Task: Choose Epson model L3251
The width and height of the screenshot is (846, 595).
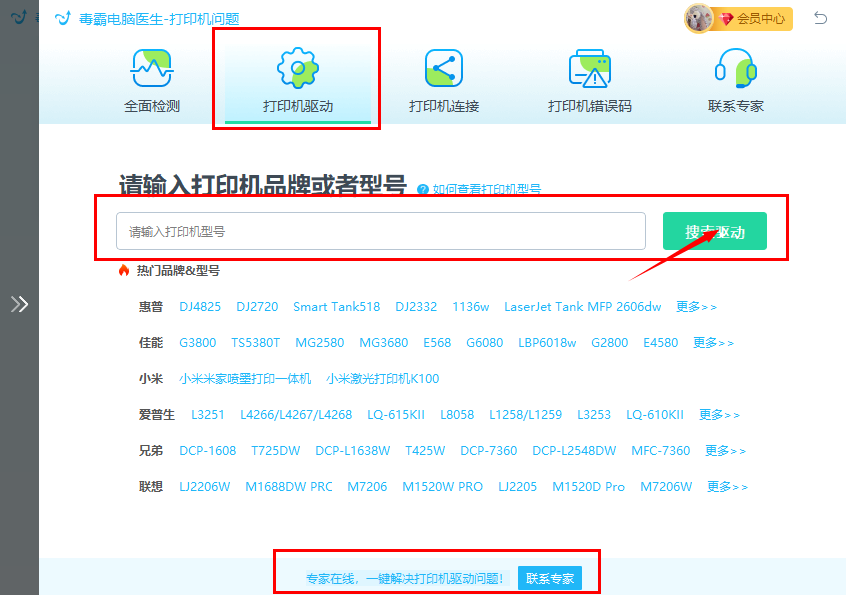Action: (208, 415)
